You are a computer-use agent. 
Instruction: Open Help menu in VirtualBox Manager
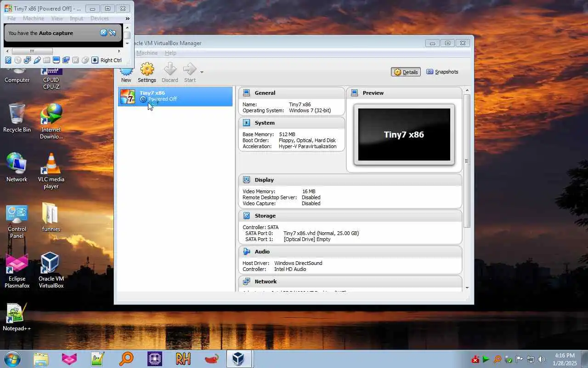pyautogui.click(x=170, y=53)
